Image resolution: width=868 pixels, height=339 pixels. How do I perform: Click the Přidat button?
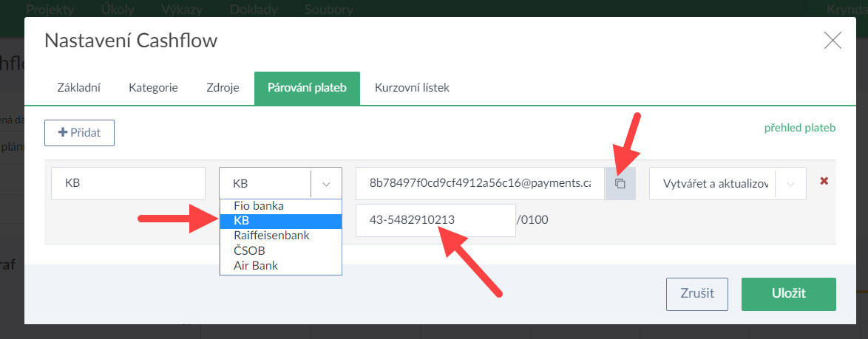pyautogui.click(x=79, y=133)
